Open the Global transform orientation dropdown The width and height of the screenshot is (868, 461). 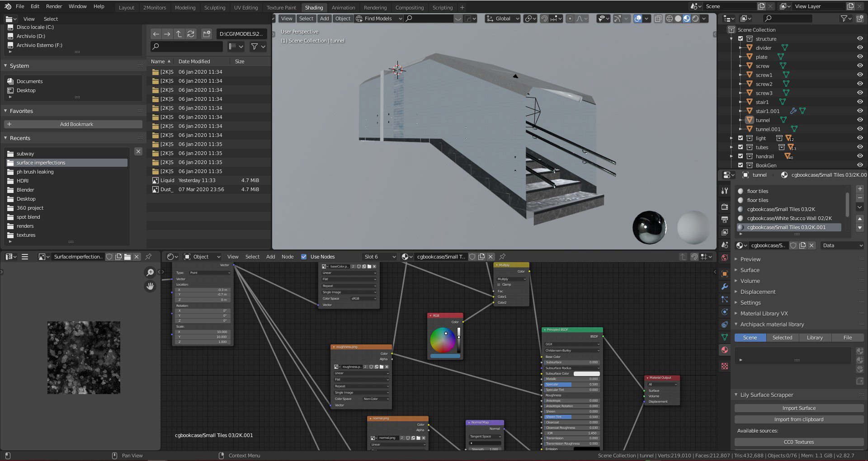click(x=503, y=19)
